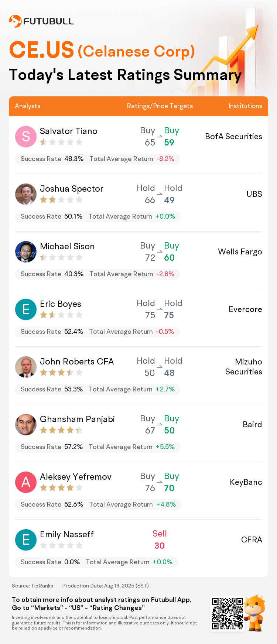Click the QR code image
277x644 pixels.
pyautogui.click(x=228, y=614)
